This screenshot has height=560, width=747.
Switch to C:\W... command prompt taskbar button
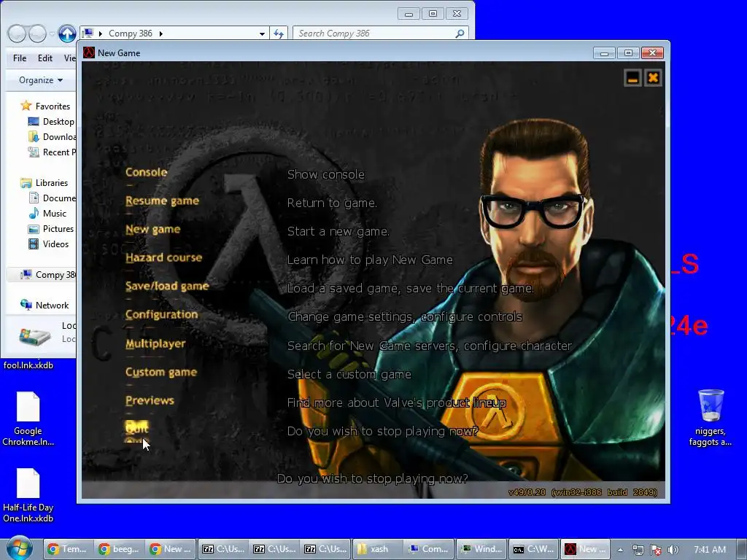click(533, 549)
